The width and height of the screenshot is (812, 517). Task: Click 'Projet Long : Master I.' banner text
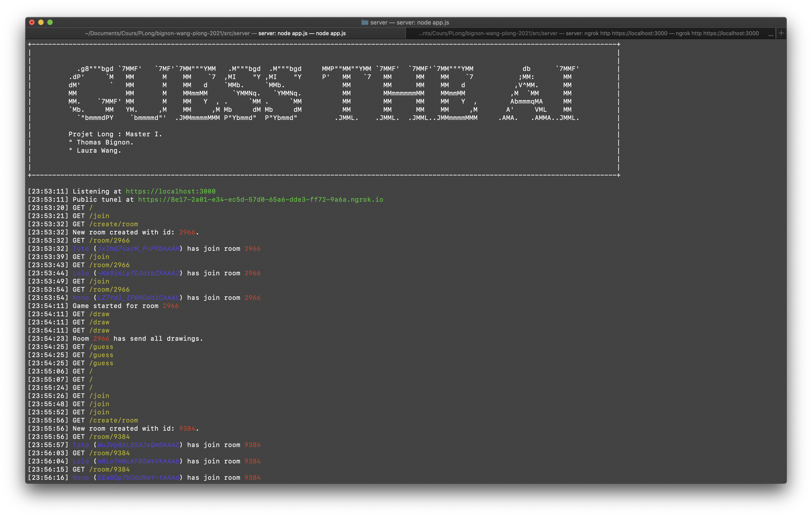pos(115,134)
